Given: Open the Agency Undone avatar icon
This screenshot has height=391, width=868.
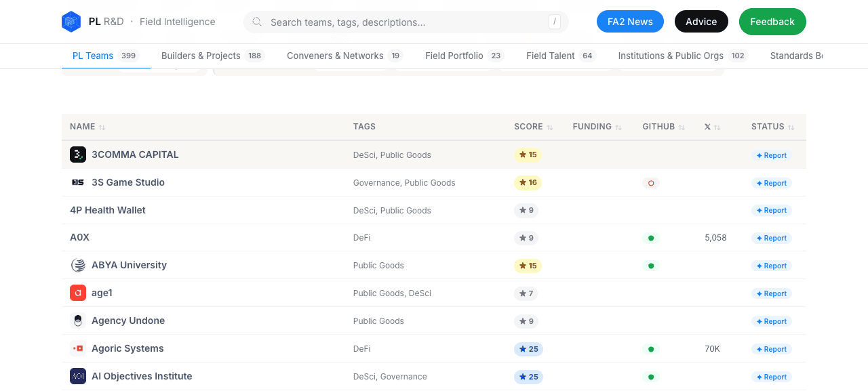Looking at the screenshot, I should point(78,321).
